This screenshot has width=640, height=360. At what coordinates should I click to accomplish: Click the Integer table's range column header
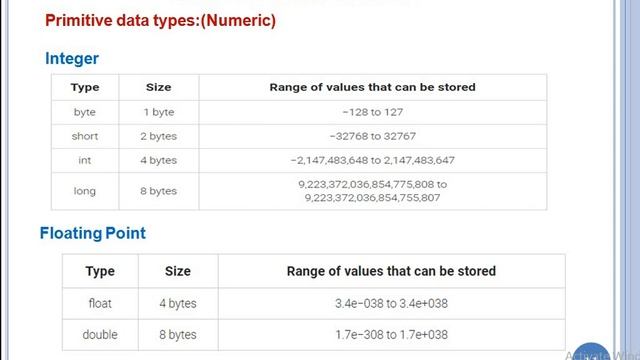373,87
